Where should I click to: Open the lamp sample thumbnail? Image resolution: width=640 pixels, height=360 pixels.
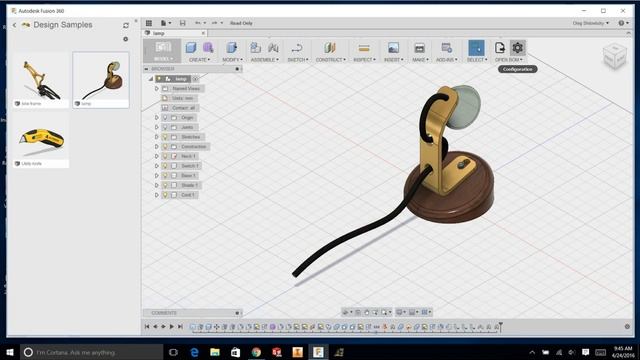pyautogui.click(x=101, y=80)
